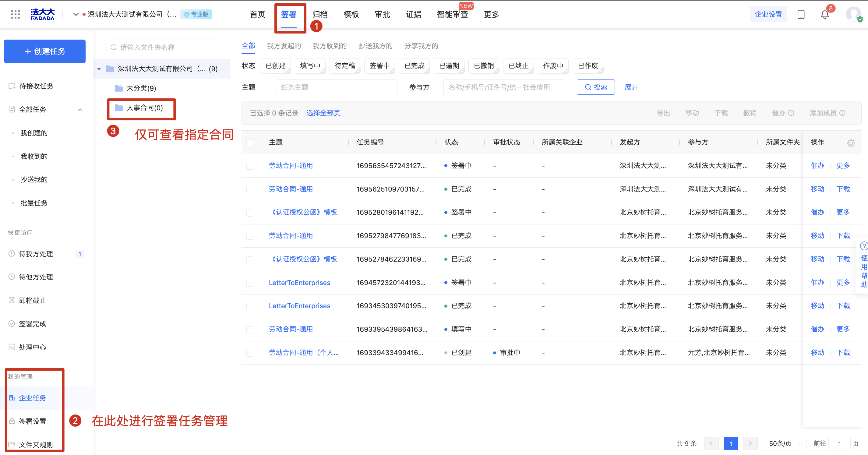Open 待接收任务 in sidebar
Viewport: 868px width, 455px height.
coord(36,86)
